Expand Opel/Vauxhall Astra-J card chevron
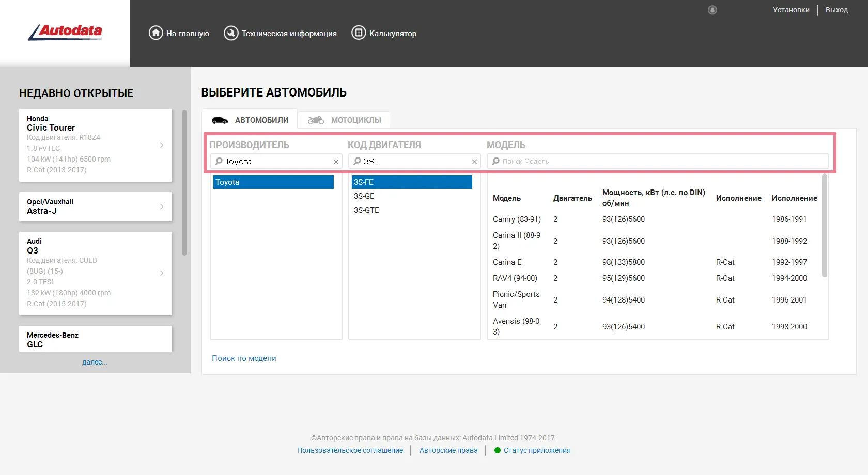The height and width of the screenshot is (475, 868). (162, 207)
